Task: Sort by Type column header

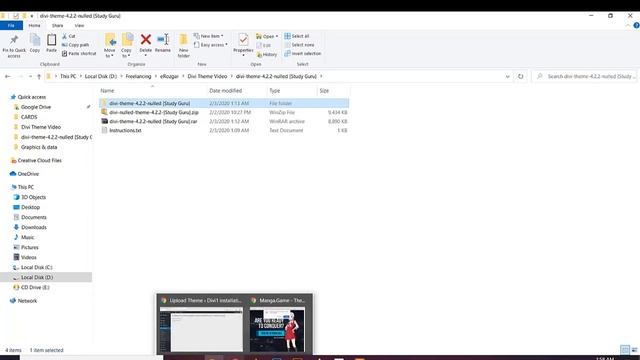Action: (x=275, y=91)
